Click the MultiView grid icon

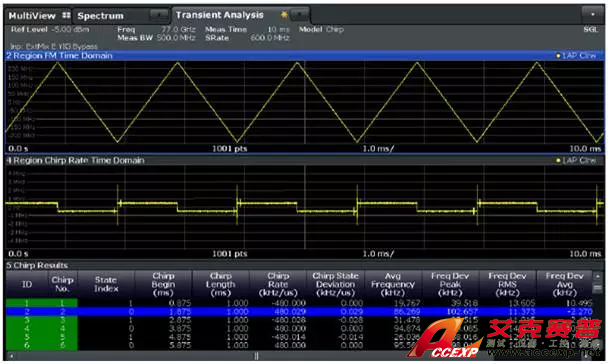click(x=66, y=16)
